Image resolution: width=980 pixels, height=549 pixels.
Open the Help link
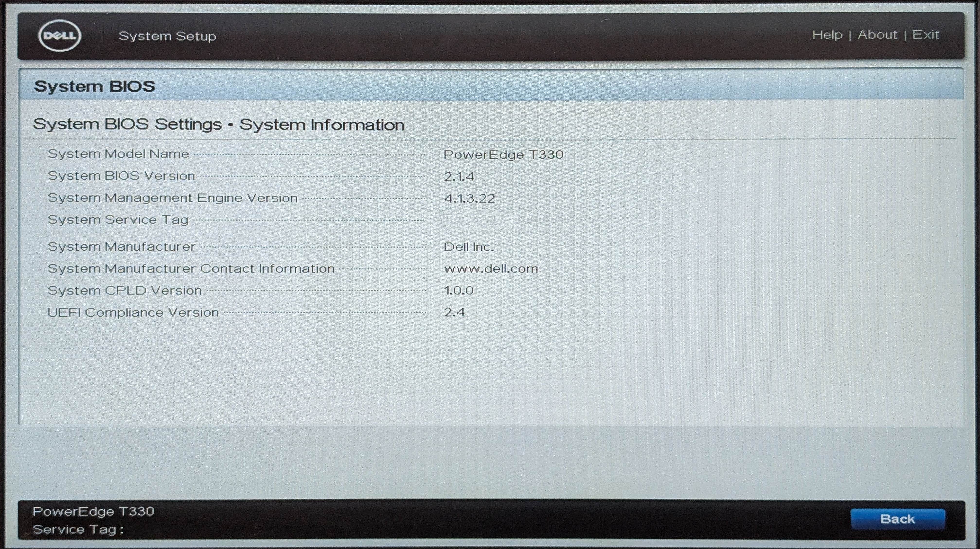tap(827, 35)
